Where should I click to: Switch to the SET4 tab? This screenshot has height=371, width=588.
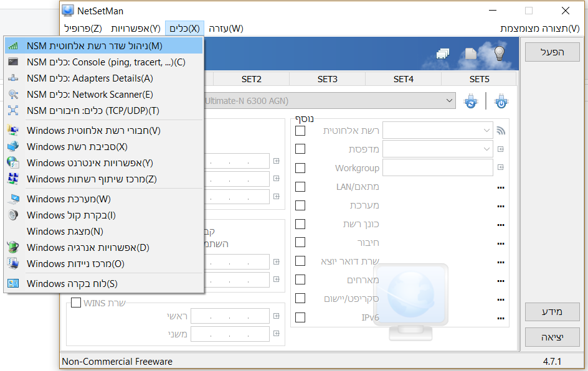click(x=404, y=79)
